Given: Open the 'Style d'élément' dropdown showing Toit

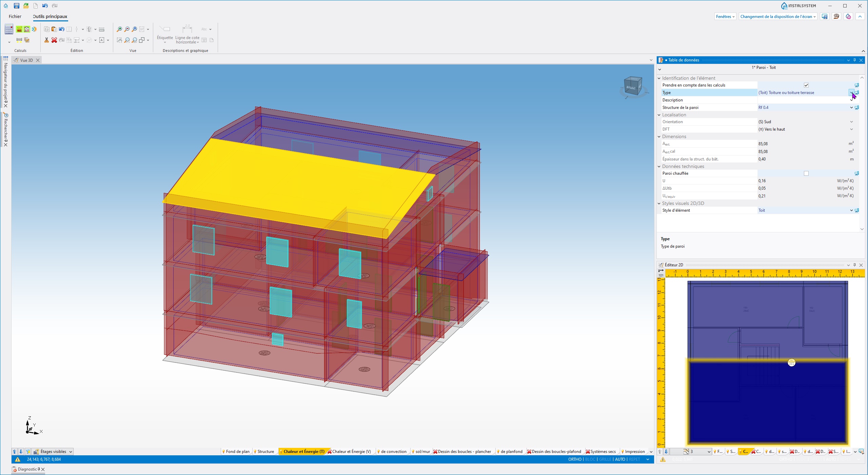Looking at the screenshot, I should (851, 210).
